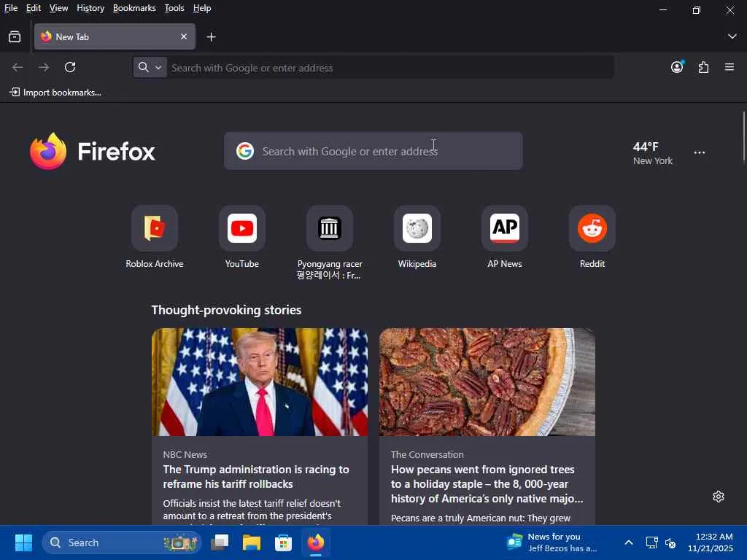Screen dimensions: 747x560
Task: Click the muted volume tray icon
Action: (670, 542)
